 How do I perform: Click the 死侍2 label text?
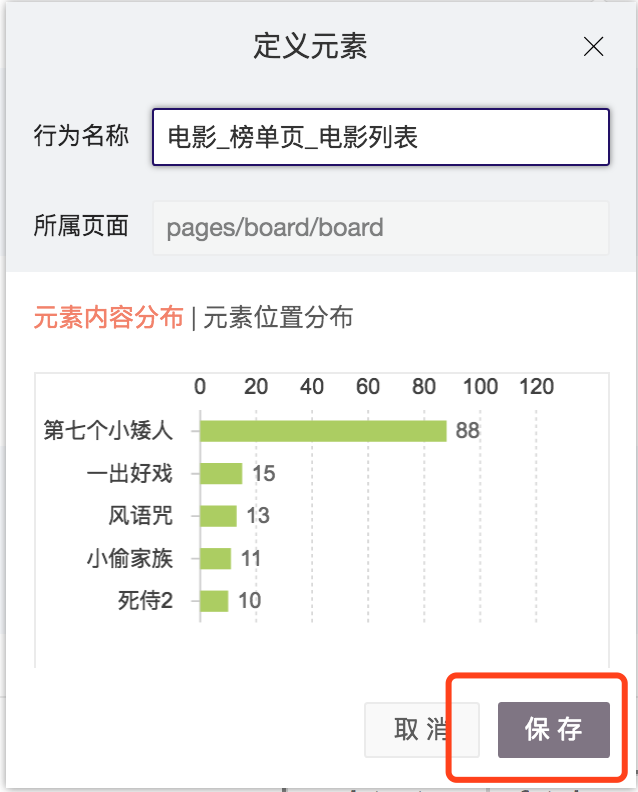145,601
